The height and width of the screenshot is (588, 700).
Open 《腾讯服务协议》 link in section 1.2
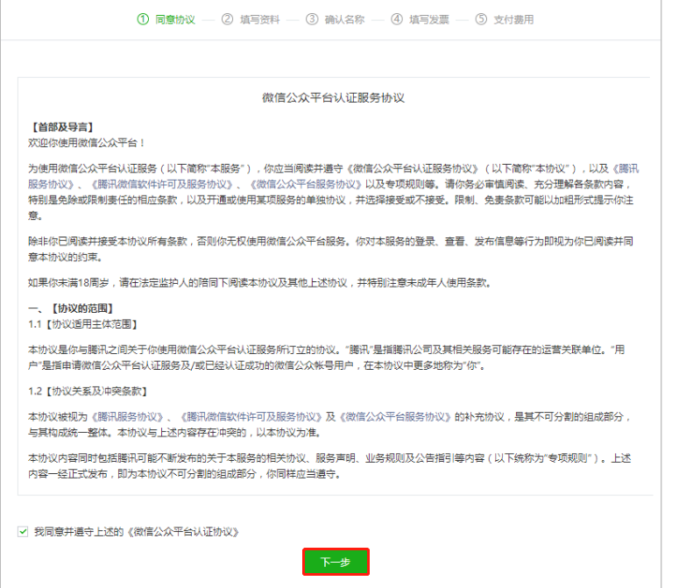click(x=128, y=417)
